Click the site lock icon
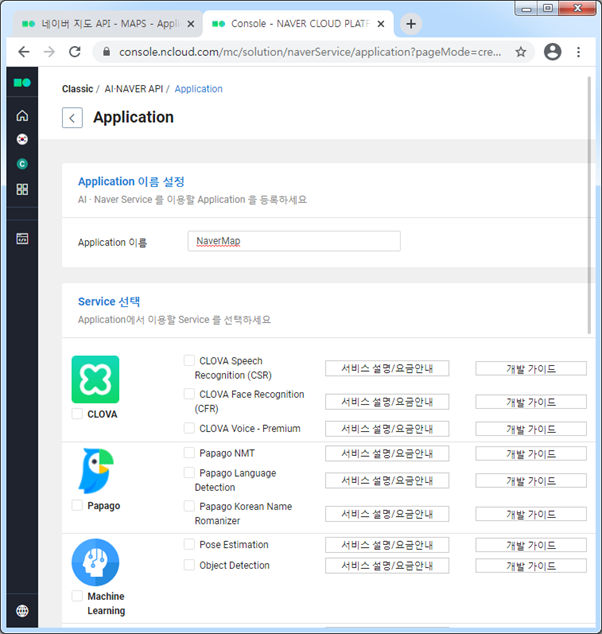Image resolution: width=602 pixels, height=634 pixels. pyautogui.click(x=106, y=52)
